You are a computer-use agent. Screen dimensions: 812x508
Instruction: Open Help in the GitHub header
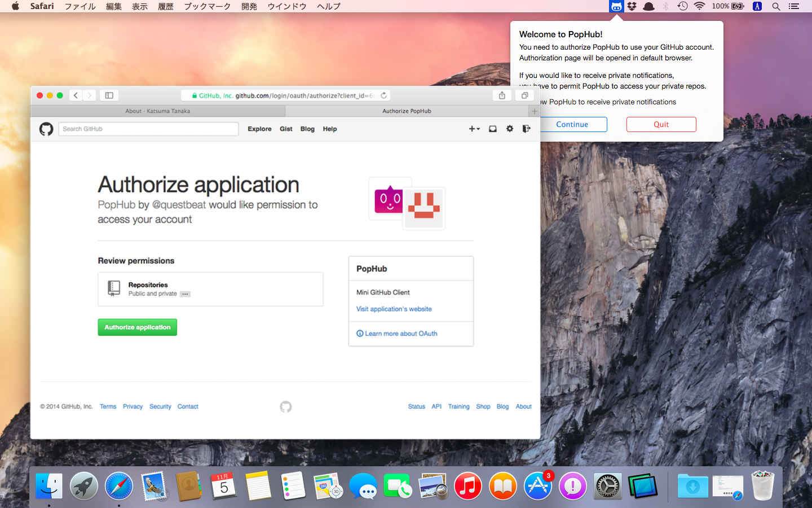330,129
